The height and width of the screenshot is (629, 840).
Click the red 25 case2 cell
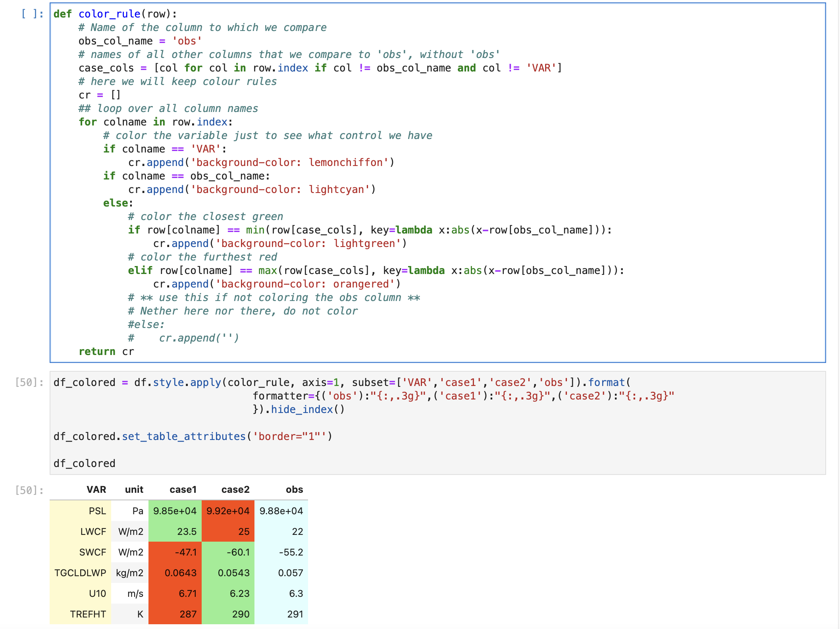coord(228,531)
